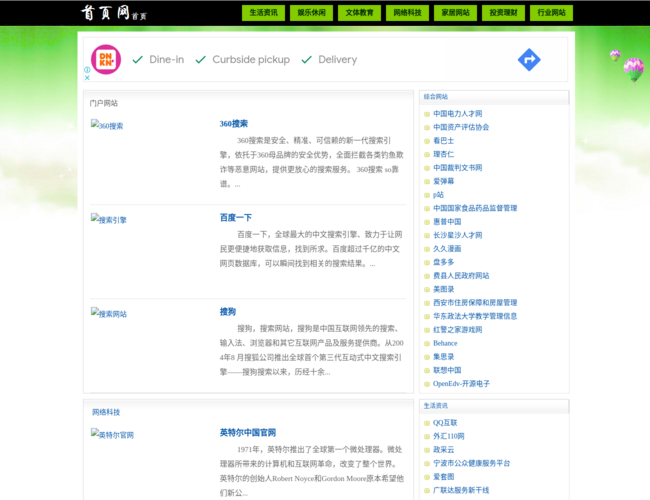The image size is (650, 500).
Task: Open the 费县人民政府网站 link
Action: point(461,276)
